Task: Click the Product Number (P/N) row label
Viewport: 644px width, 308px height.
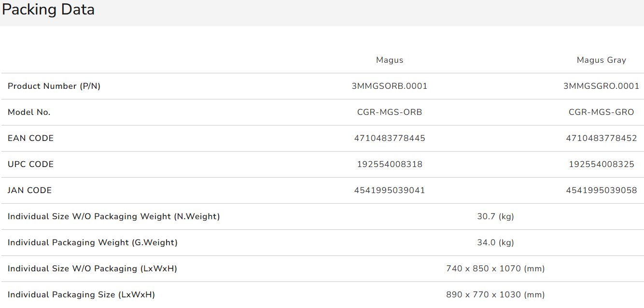Action: [54, 86]
